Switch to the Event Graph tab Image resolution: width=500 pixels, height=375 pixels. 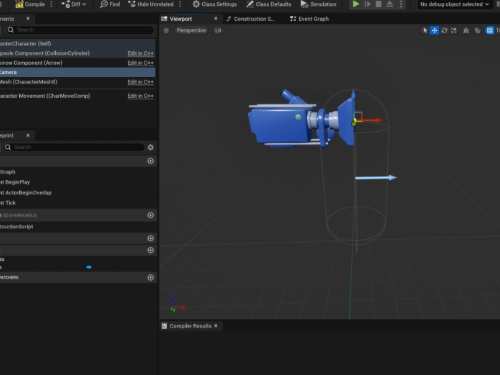click(x=309, y=19)
